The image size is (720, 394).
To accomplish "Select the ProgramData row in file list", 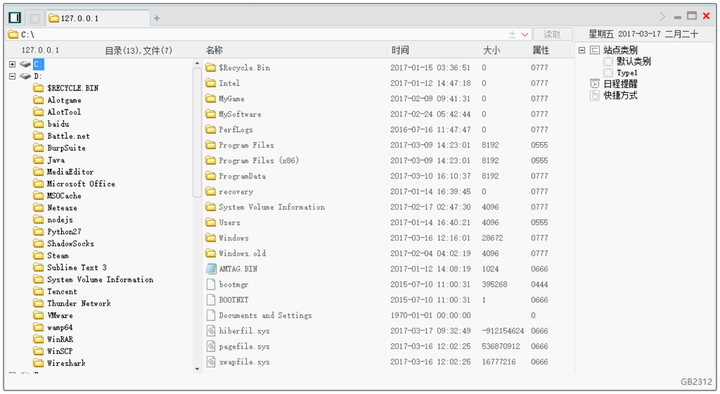I will click(x=388, y=176).
